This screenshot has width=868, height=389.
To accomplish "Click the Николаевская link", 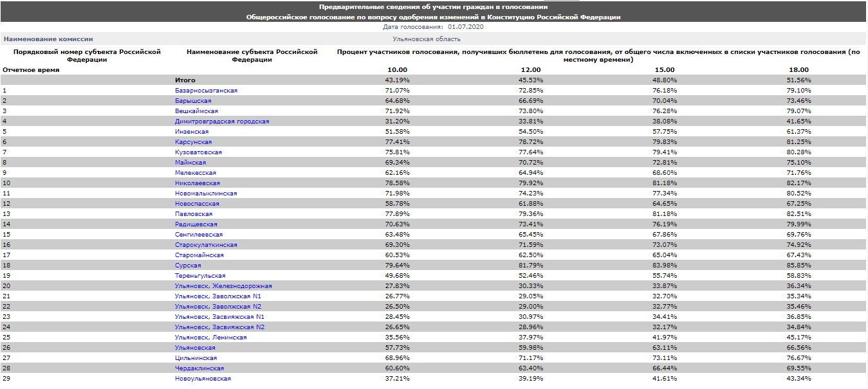I will click(x=197, y=183).
